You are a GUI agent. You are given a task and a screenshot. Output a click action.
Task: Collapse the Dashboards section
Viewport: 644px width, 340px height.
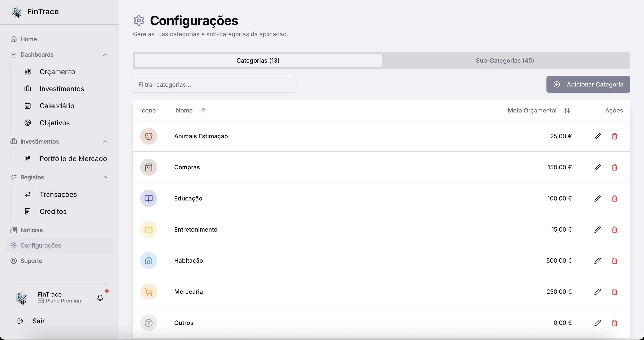[x=105, y=55]
